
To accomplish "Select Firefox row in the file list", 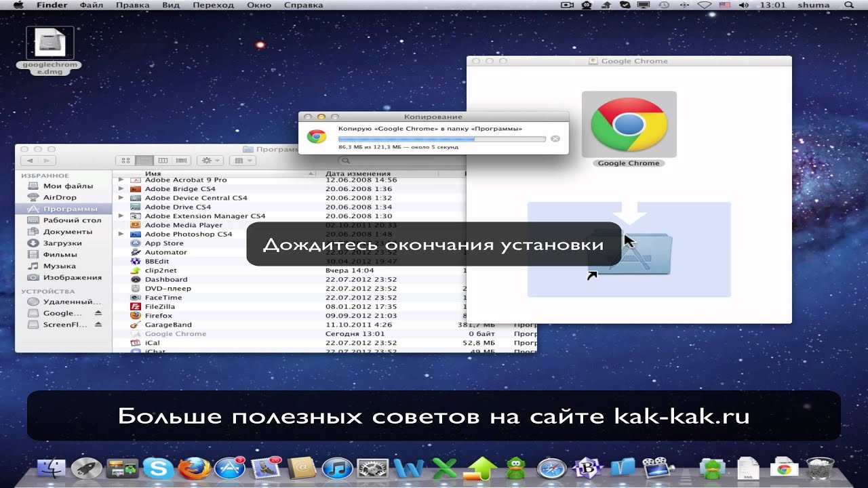I will [x=324, y=316].
